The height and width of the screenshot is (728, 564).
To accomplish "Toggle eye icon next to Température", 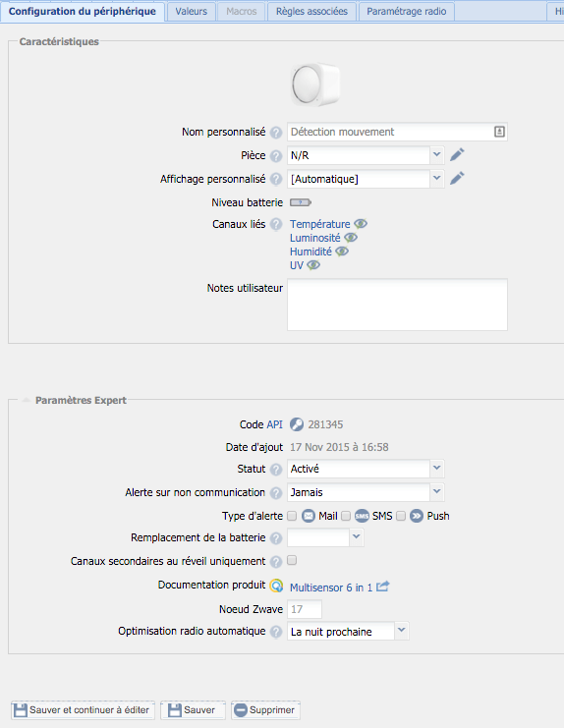I will 361,224.
